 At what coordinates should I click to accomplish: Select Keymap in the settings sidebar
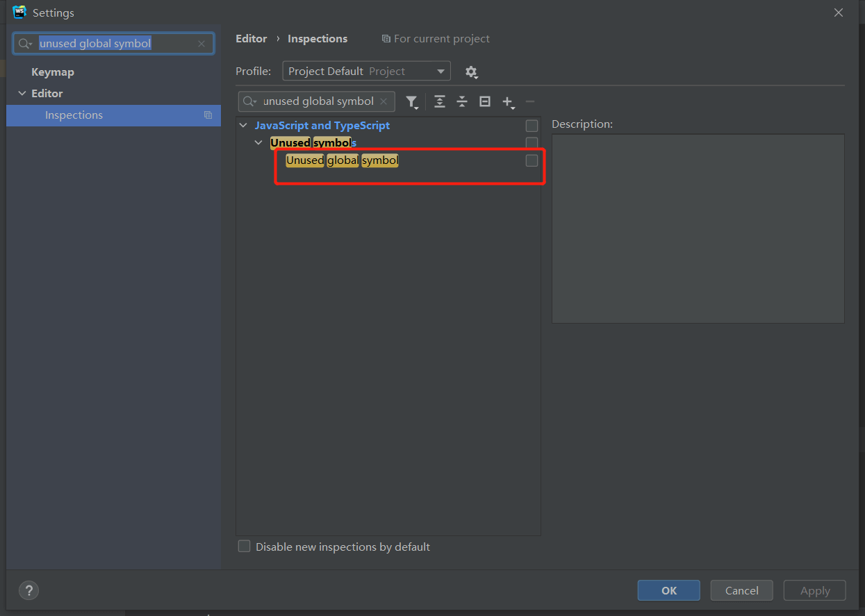pos(53,72)
